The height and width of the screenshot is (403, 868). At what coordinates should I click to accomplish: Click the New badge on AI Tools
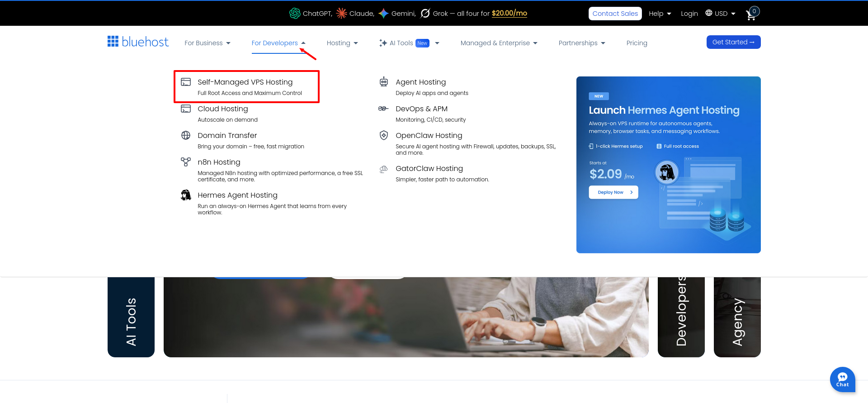tap(422, 43)
